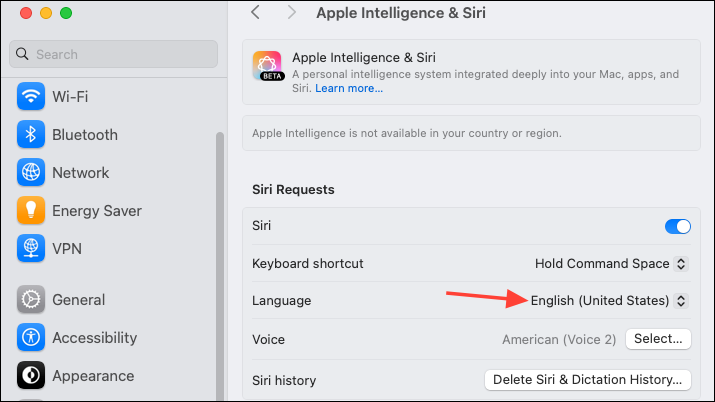Click the search magnifier icon
The image size is (715, 402).
coord(22,54)
